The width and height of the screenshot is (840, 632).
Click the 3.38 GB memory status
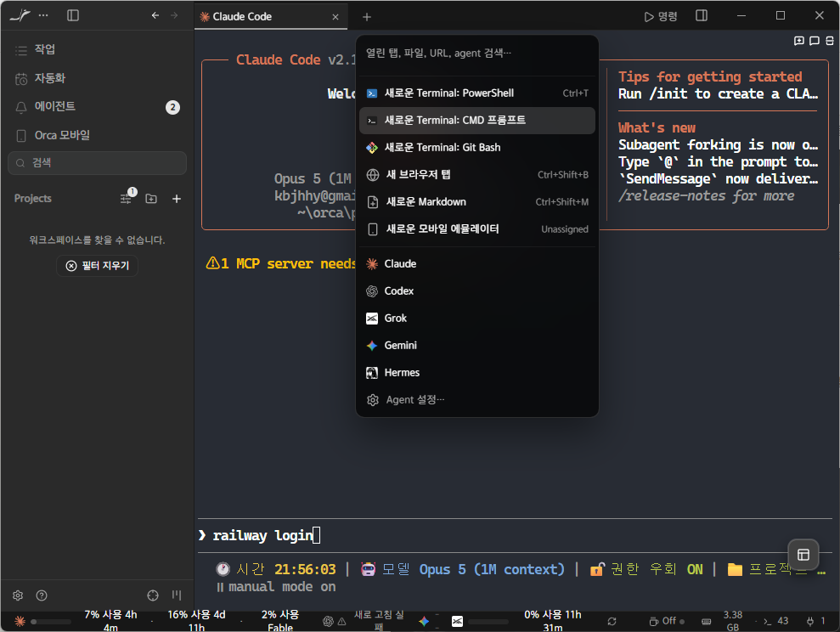(732, 621)
